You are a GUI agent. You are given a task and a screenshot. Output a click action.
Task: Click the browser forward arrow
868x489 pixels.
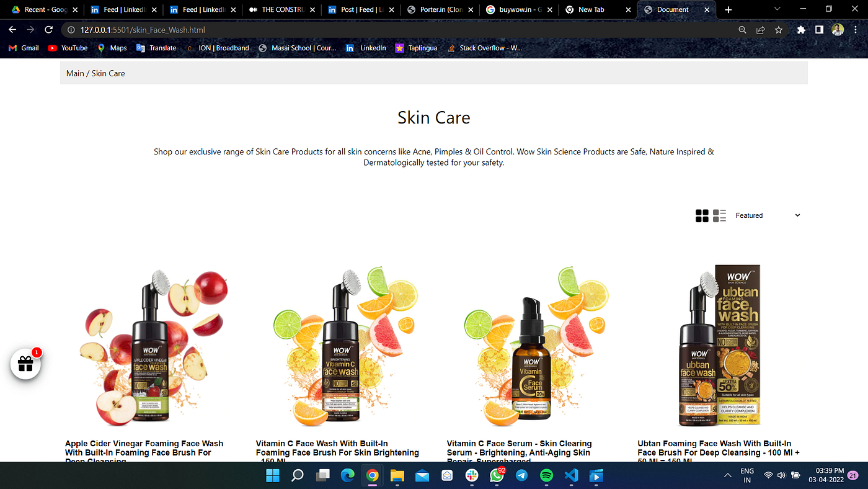point(30,30)
